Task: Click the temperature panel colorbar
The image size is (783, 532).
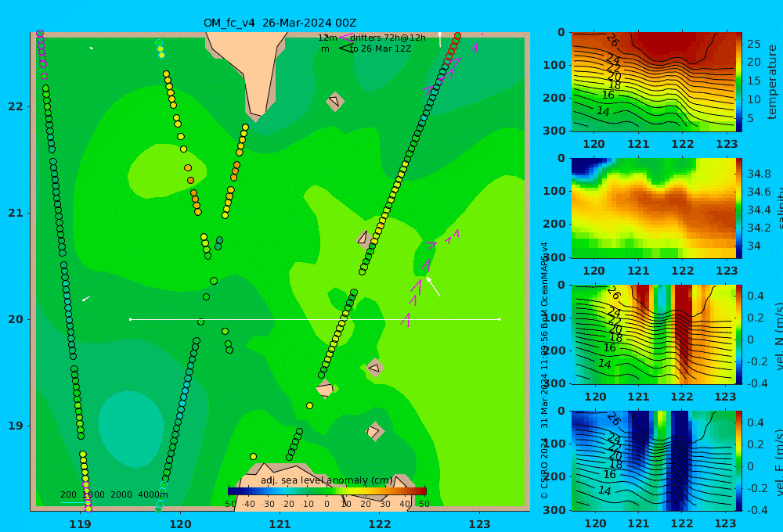Action: 739,82
